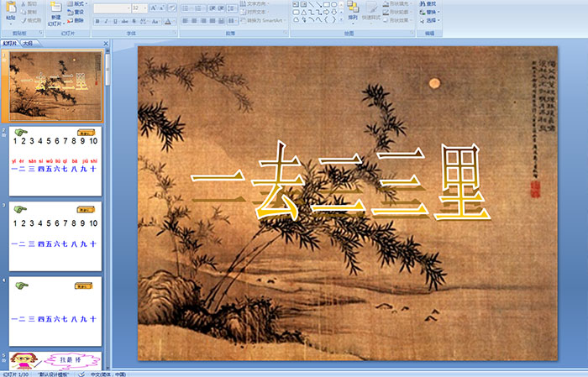Viewport: 588px width, 377px height.
Task: Open the Columns dropdown
Action: pos(233,21)
